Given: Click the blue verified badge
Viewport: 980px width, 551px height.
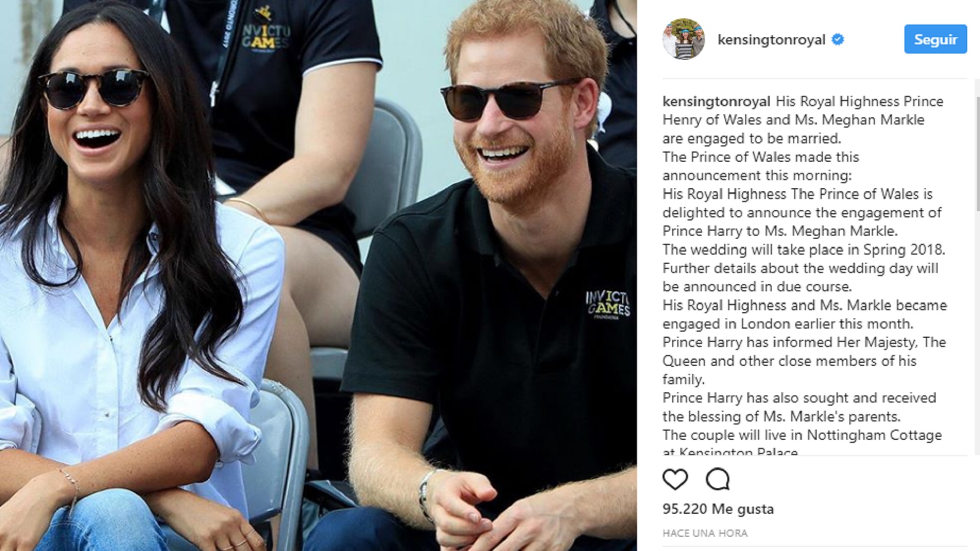Looking at the screenshot, I should click(x=838, y=39).
